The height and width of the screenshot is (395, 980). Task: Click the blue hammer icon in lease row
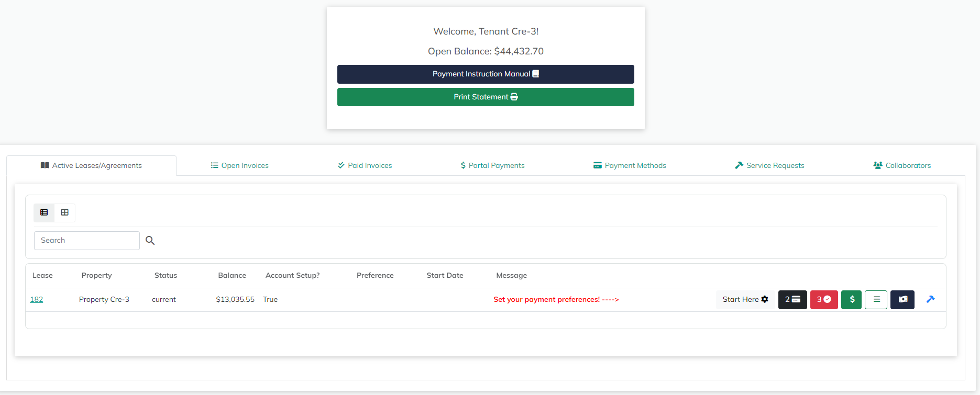930,299
